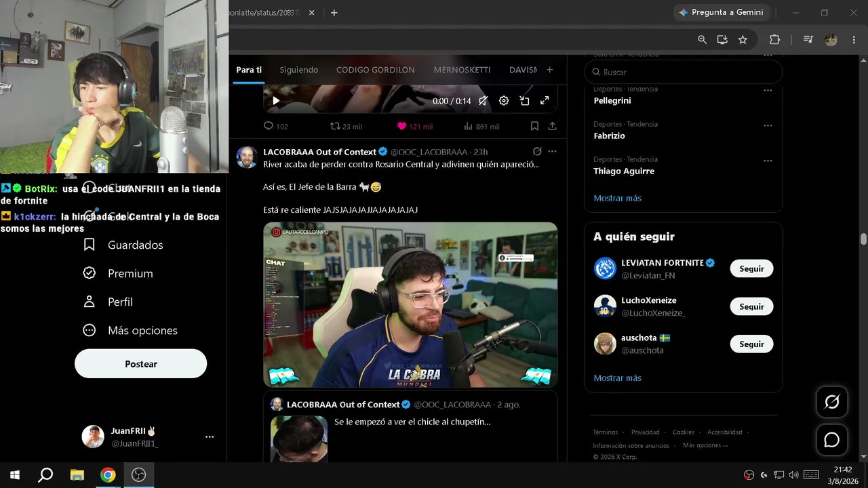The width and height of the screenshot is (868, 488).
Task: Click Grok icon on LACOBRAAA post
Action: 537,152
